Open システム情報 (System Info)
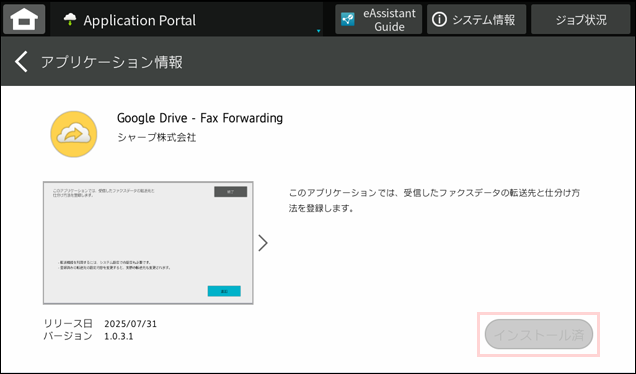The width and height of the screenshot is (636, 374). tap(476, 19)
